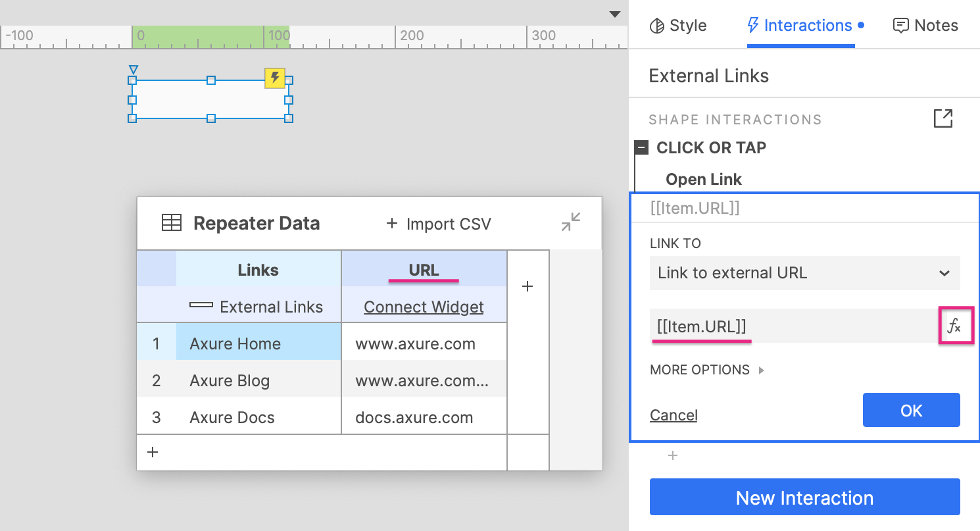980x531 pixels.
Task: Select the Axure Blog row in Repeater Data
Action: click(230, 380)
